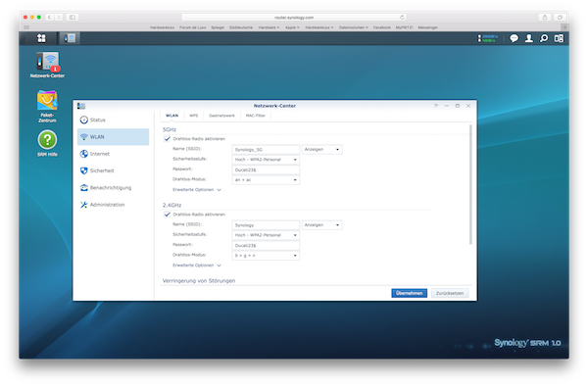Open the 5GHz Sicherheitsstufe dropdown
The width and height of the screenshot is (588, 386).
point(266,160)
